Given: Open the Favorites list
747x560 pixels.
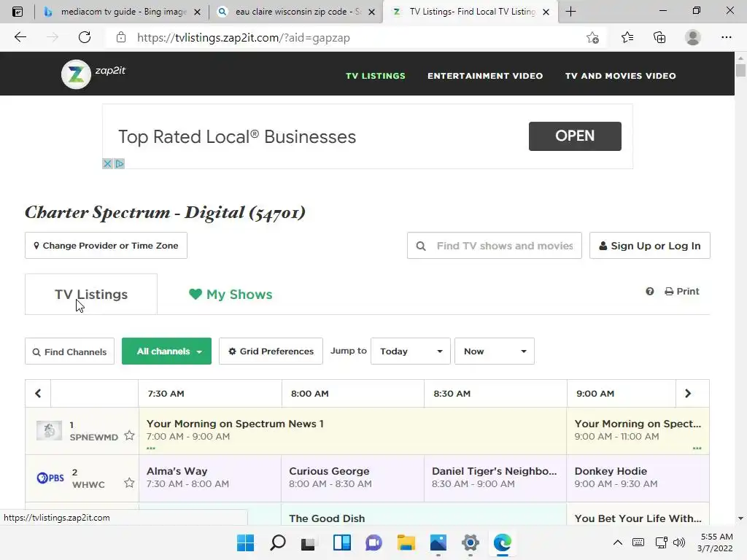Looking at the screenshot, I should (x=627, y=37).
